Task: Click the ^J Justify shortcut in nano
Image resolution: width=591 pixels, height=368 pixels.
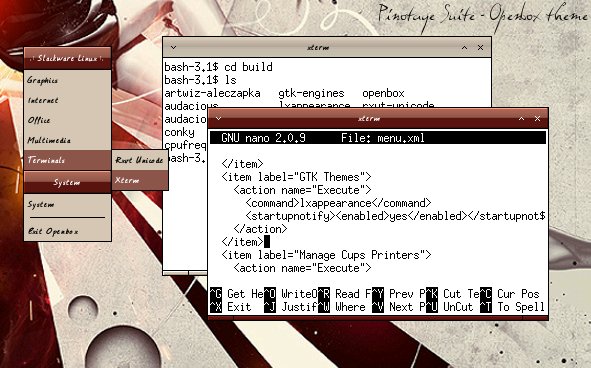Action: click(x=291, y=307)
